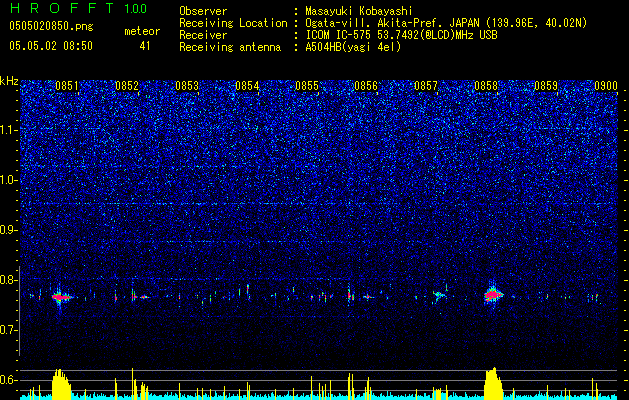Select observer name Masayuki Kobayashi
The image size is (629, 400).
(x=358, y=11)
